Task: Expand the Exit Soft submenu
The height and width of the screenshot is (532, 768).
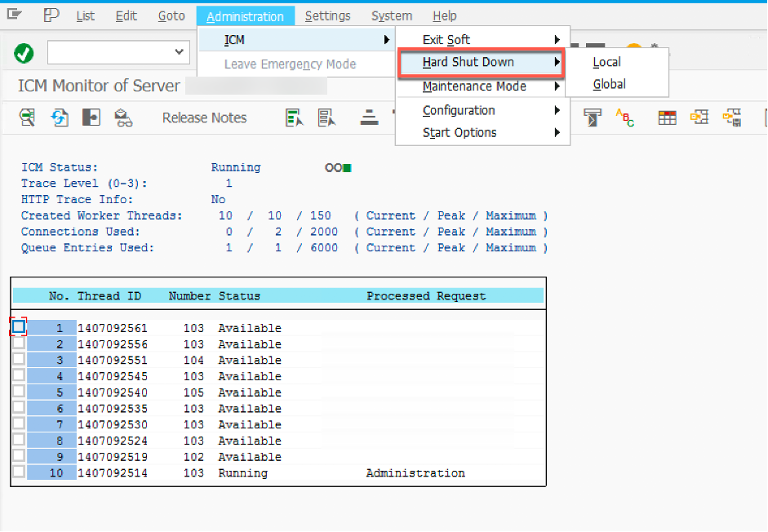Action: point(482,40)
